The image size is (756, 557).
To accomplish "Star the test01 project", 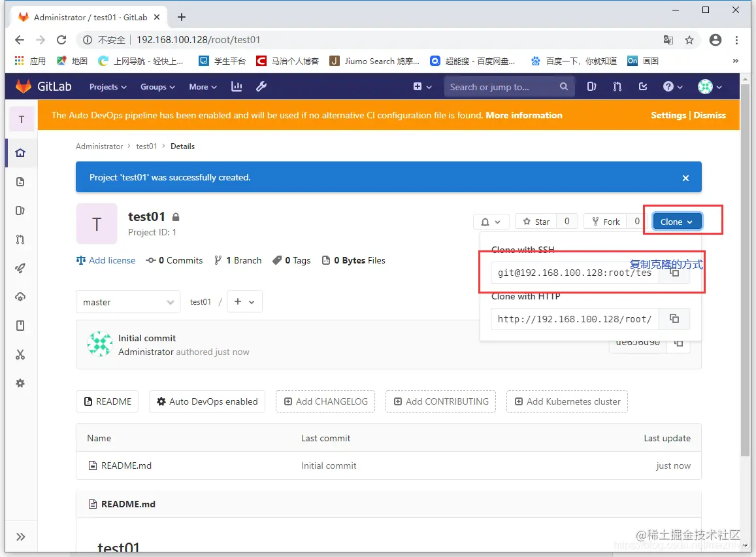I will pos(536,222).
